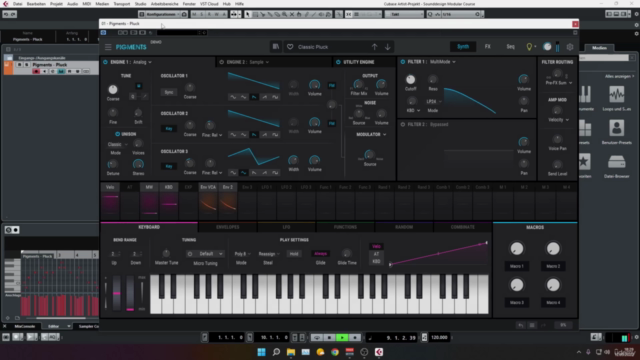Adjust the Filter 1 Cutoff knob

pos(411,79)
